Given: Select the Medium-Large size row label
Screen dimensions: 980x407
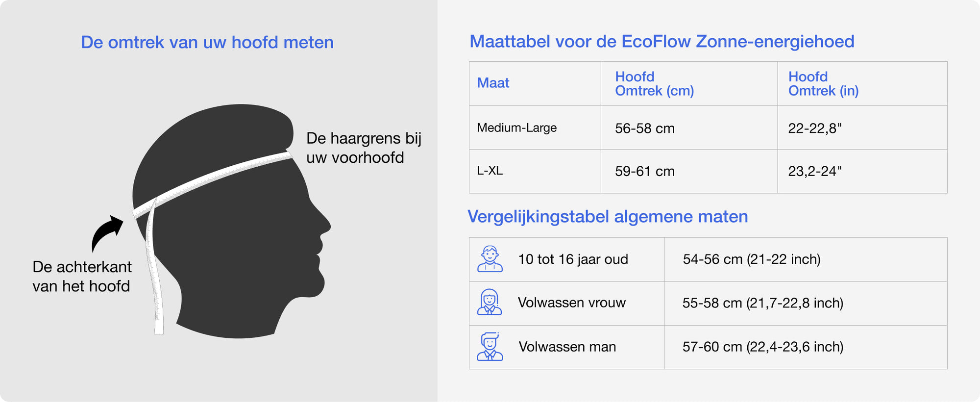Looking at the screenshot, I should [516, 128].
